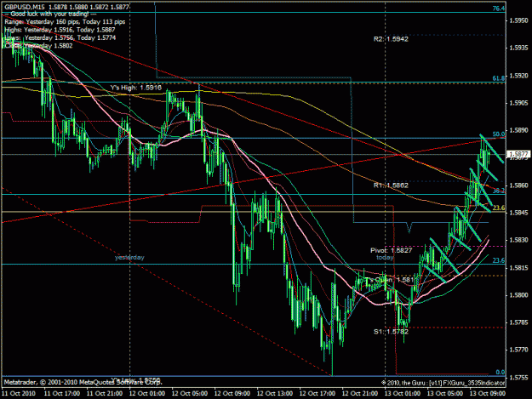This screenshot has width=532, height=399.
Task: Click the 12 Oct 09:00 time label
Action: [232, 394]
